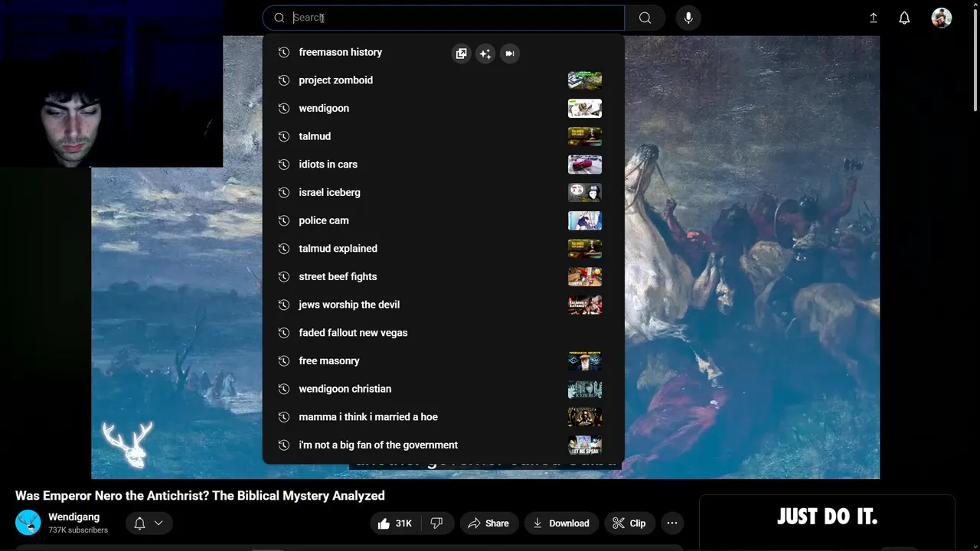
Task: Select the 'project zomboid' suggestion
Action: coord(443,80)
